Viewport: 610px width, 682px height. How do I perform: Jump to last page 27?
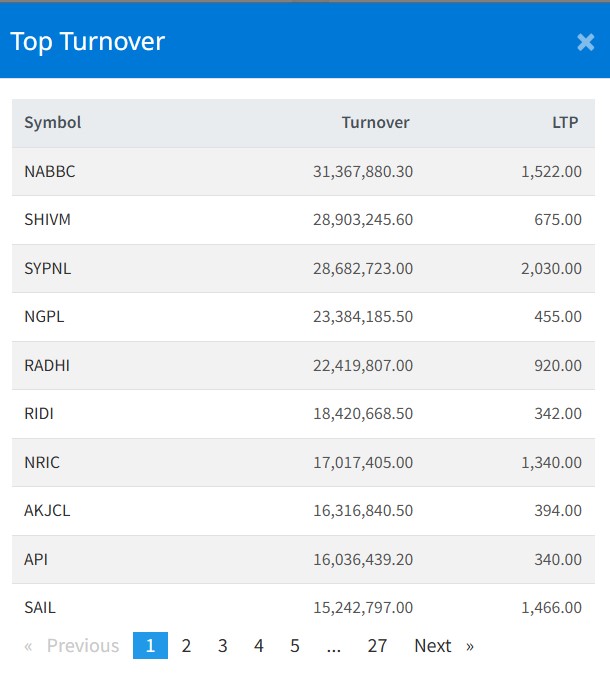pyautogui.click(x=377, y=646)
